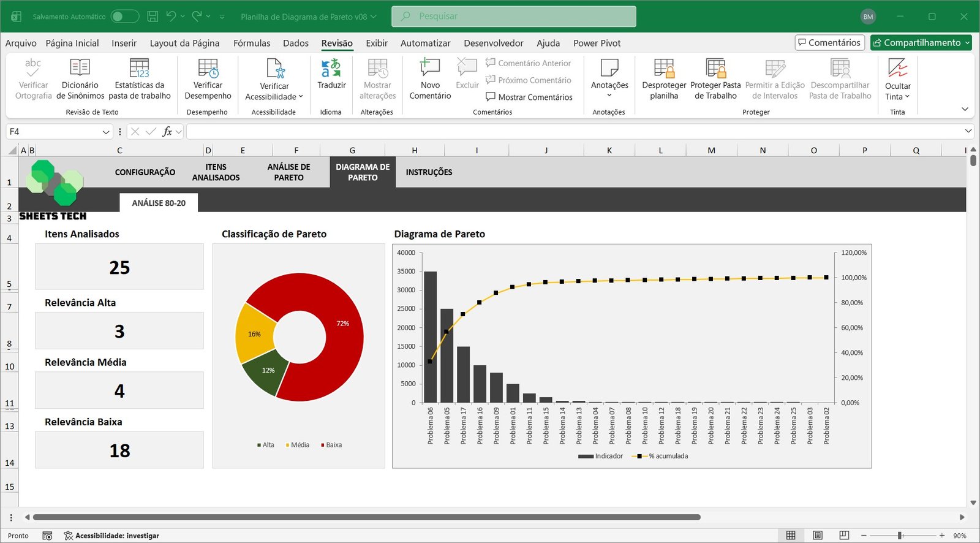
Task: Switch to Page Layout view in status bar
Action: tap(818, 536)
